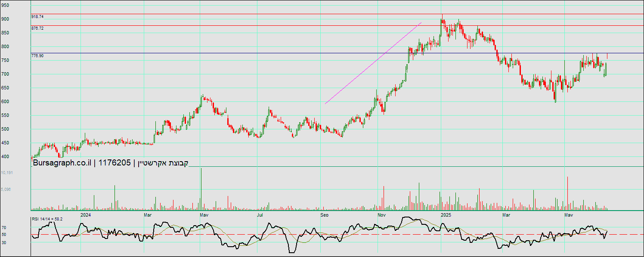
Task: Click the Nov label on time axis
Action: (x=381, y=214)
